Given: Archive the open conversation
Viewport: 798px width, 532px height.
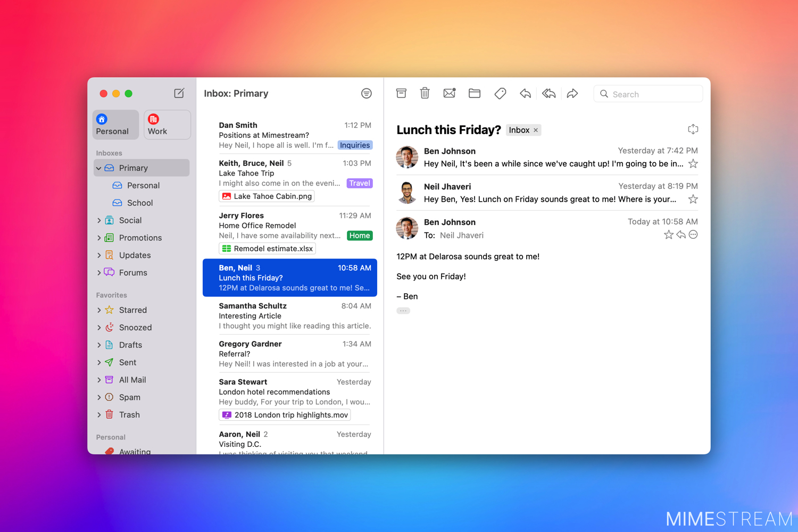Looking at the screenshot, I should click(402, 94).
